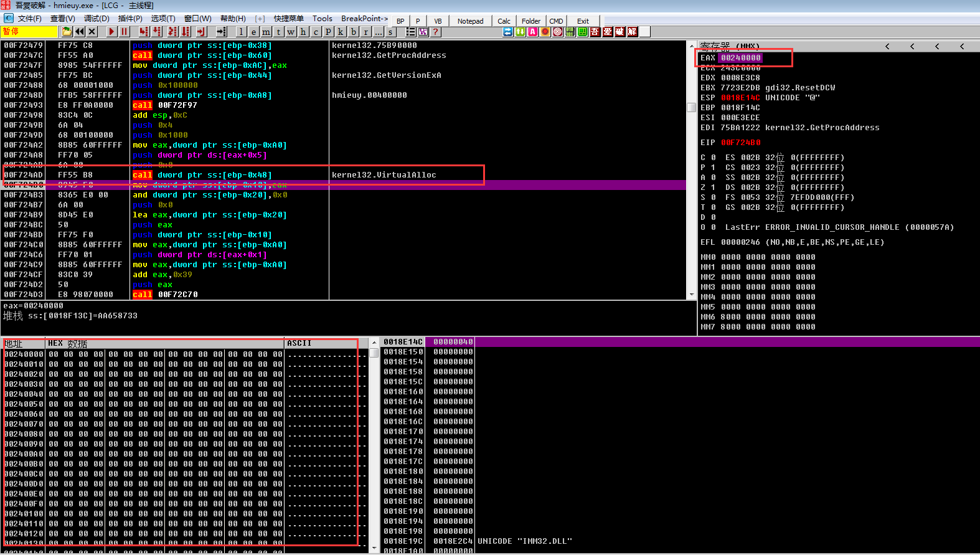Pause execution with the red pause icon

click(x=125, y=32)
